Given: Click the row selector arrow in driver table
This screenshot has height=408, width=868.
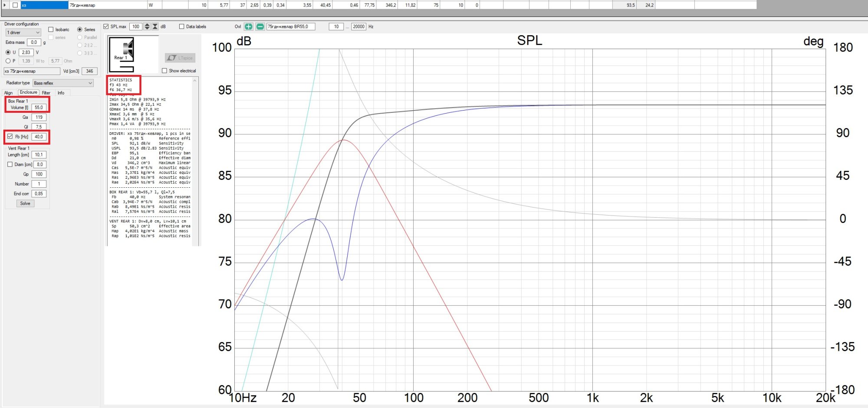Looking at the screenshot, I should point(5,5).
